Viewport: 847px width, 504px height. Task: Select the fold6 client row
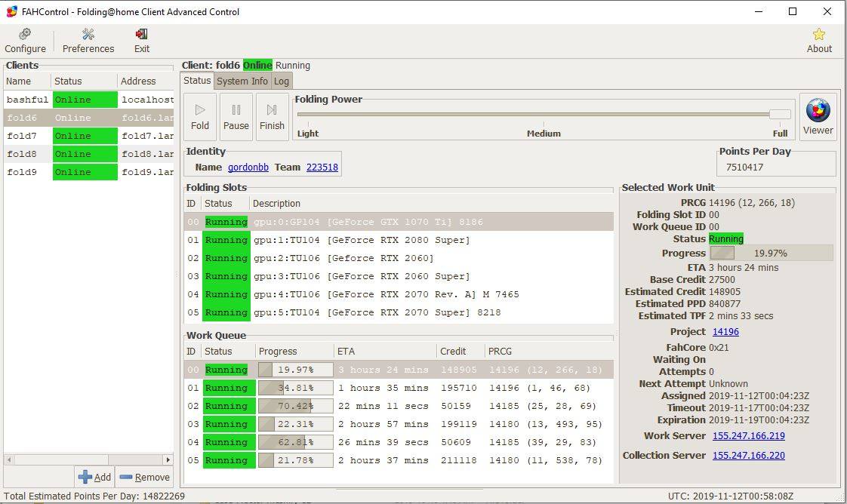click(x=88, y=118)
